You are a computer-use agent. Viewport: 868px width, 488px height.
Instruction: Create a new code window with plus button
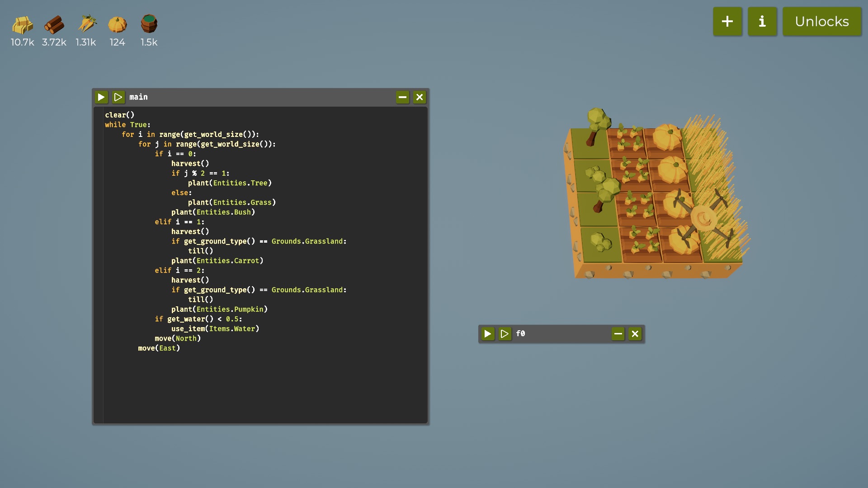(x=727, y=21)
